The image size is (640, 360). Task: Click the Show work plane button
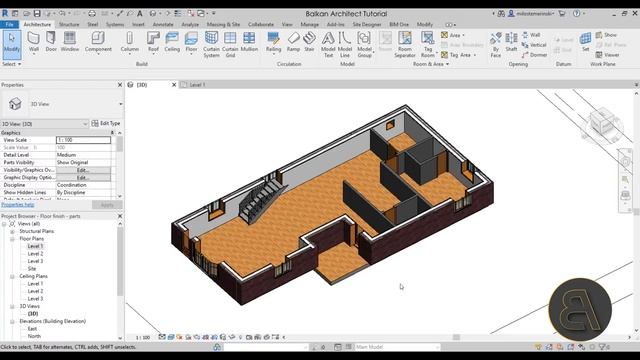coord(606,35)
